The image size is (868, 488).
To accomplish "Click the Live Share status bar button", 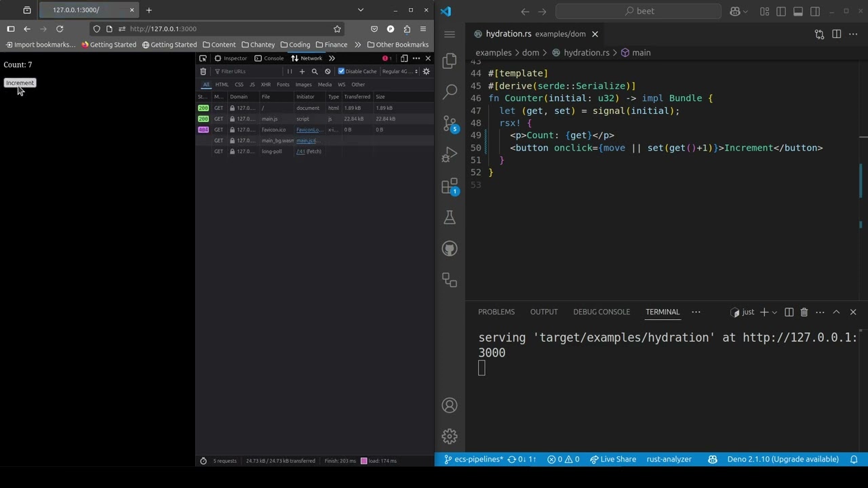I will [613, 459].
